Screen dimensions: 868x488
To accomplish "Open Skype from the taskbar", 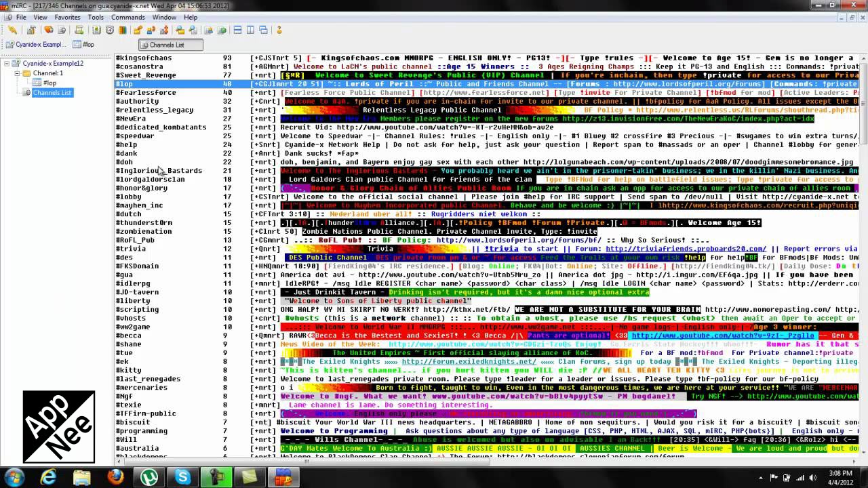I will point(182,477).
